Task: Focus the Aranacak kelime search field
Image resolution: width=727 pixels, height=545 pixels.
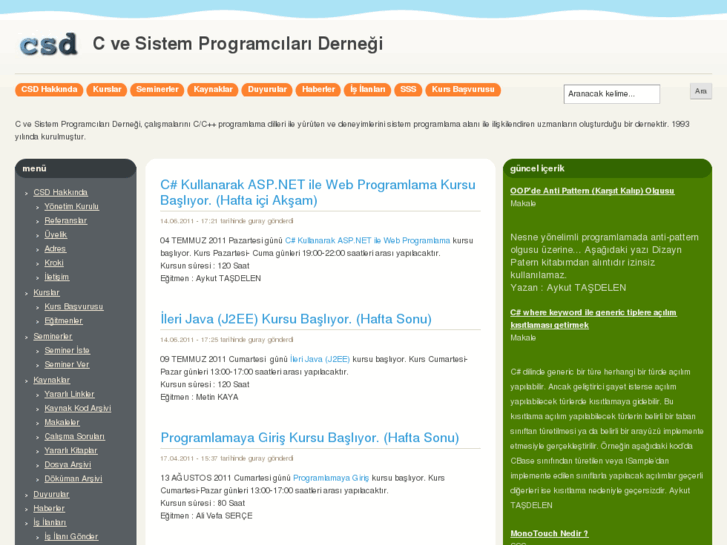Action: click(612, 94)
